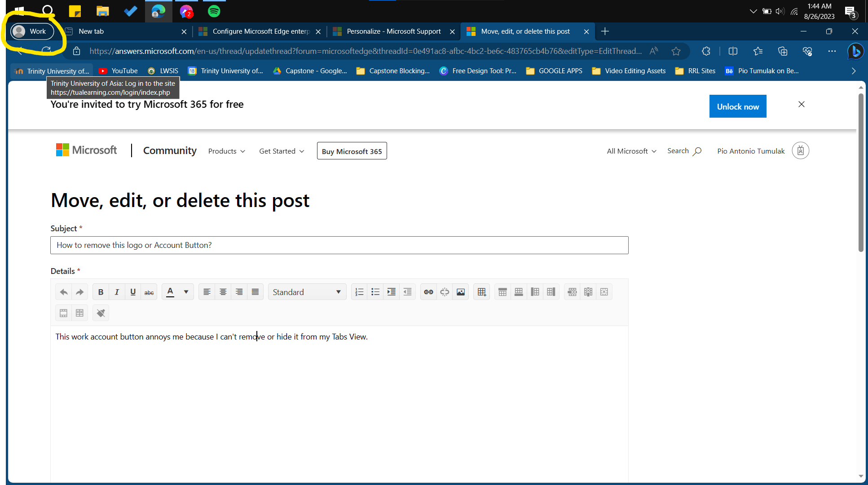Expand the All Microsoft dropdown
This screenshot has width=868, height=485.
click(x=631, y=151)
